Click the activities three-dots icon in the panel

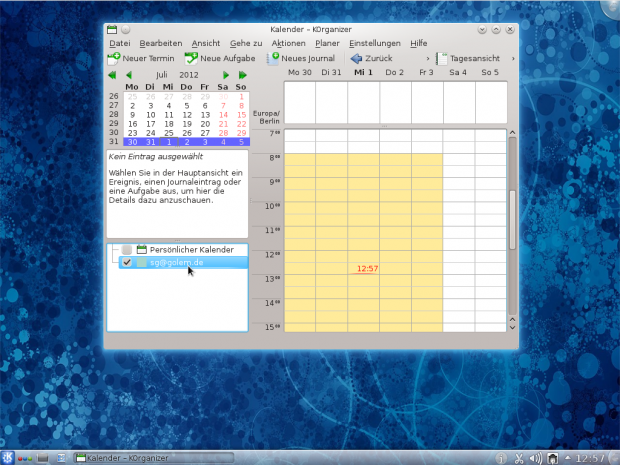[x=25, y=458]
